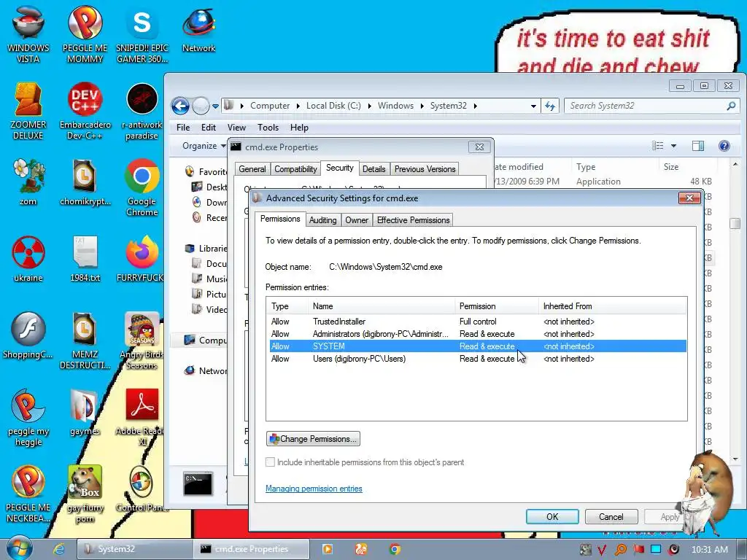Click the refresh button beside the address bar
Image resolution: width=747 pixels, height=560 pixels.
coord(550,106)
